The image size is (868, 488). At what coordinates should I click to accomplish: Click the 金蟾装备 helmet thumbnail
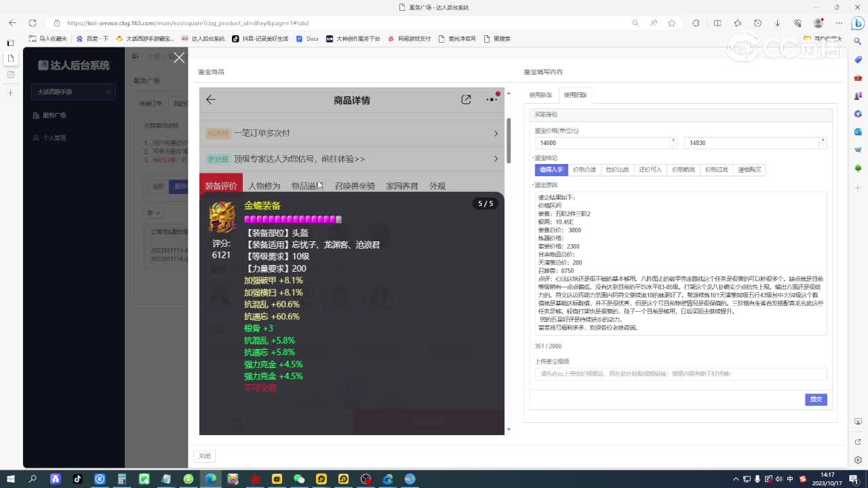(222, 218)
